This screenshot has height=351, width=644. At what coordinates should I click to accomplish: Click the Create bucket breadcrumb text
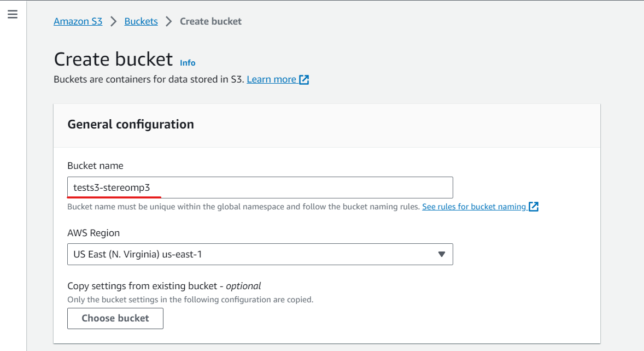[210, 21]
